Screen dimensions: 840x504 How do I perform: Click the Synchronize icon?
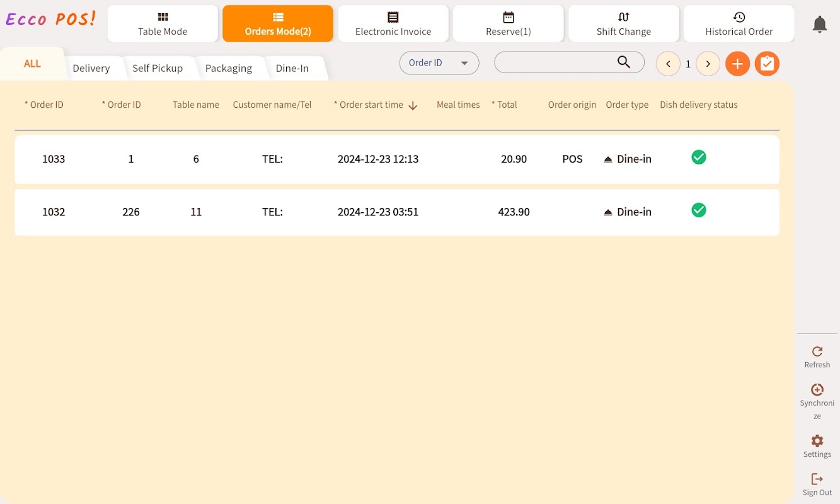pos(817,389)
